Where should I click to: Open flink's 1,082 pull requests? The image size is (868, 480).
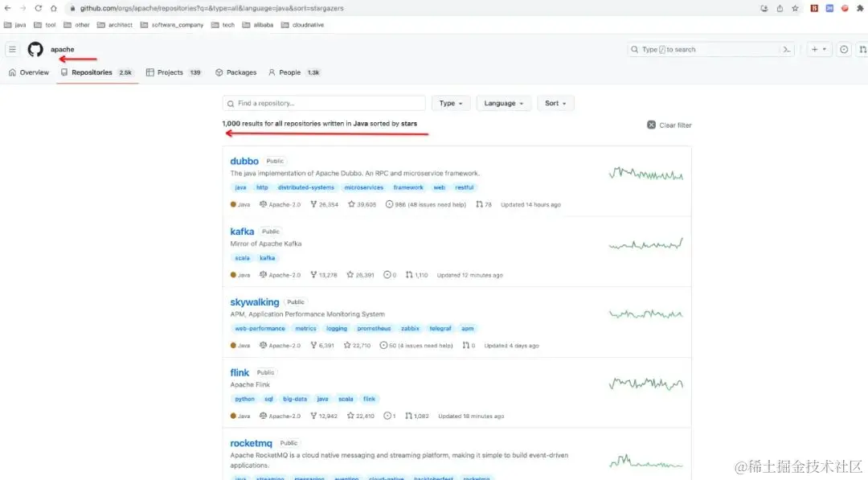click(417, 416)
